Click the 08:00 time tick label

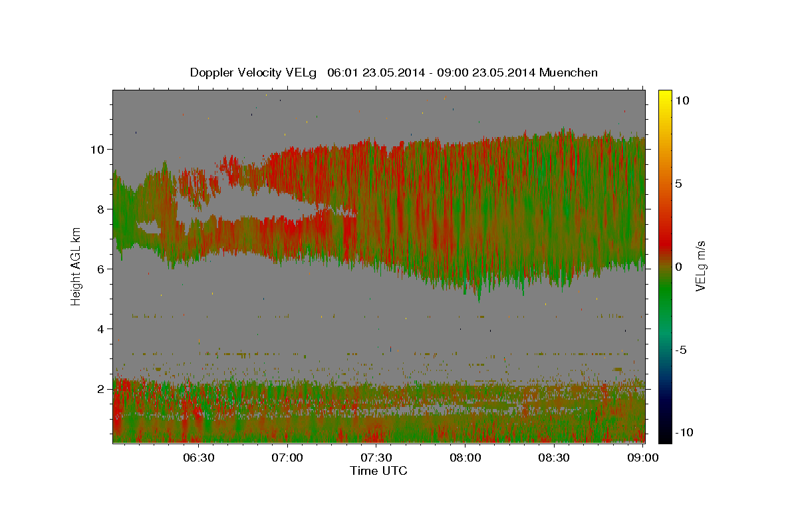pos(465,458)
